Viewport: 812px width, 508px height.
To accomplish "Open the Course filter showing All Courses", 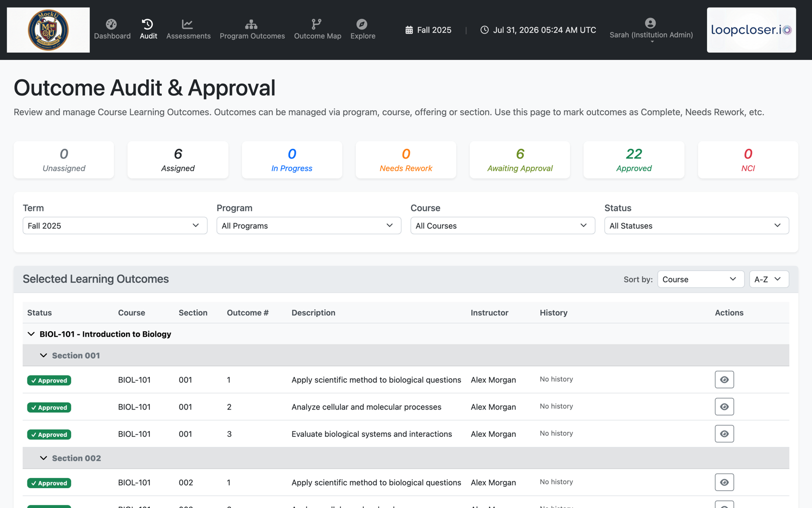I will point(503,226).
